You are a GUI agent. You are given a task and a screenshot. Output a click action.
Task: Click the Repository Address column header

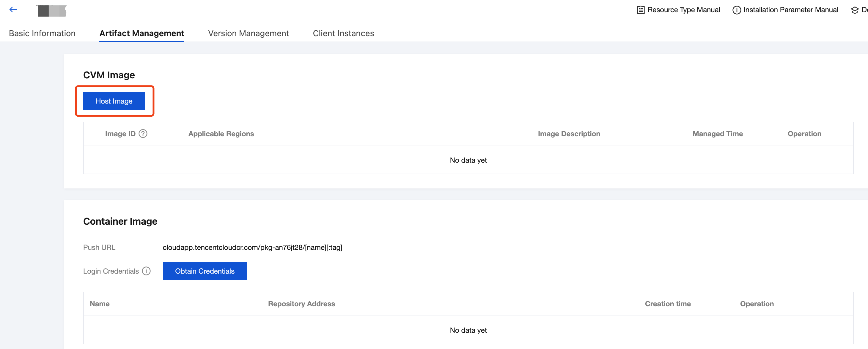pyautogui.click(x=301, y=304)
